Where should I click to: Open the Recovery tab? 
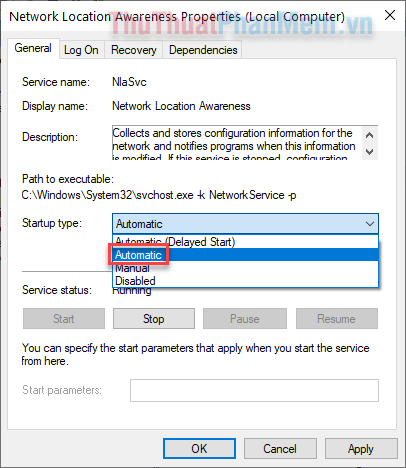coord(133,50)
